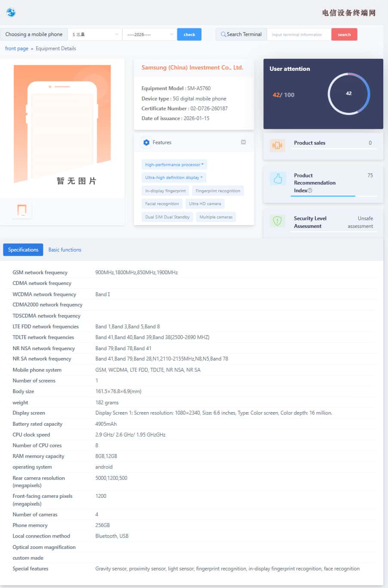Click the Product sales vibrating phone icon

point(278,145)
